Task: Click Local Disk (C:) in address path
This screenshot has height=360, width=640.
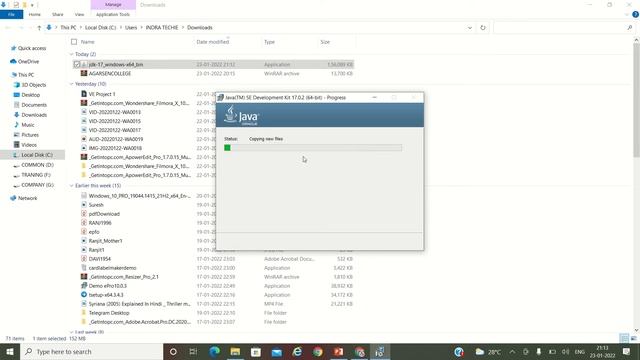Action: 100,28
